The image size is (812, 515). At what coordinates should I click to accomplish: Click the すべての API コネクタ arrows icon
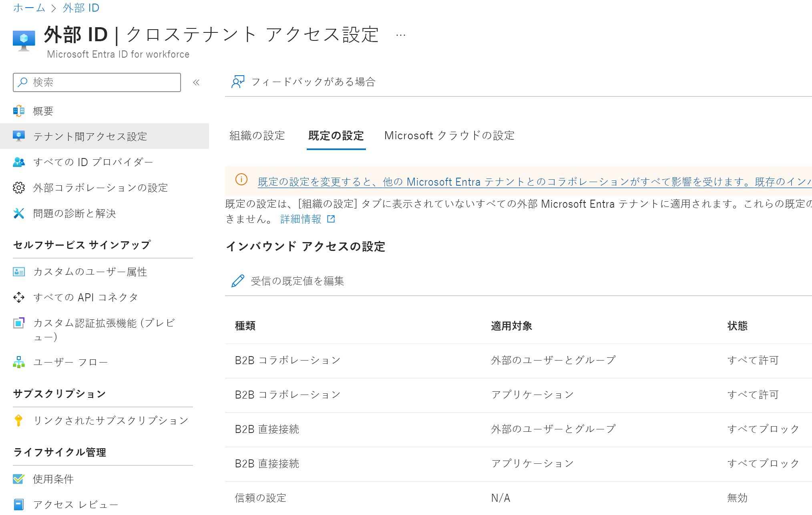click(19, 297)
